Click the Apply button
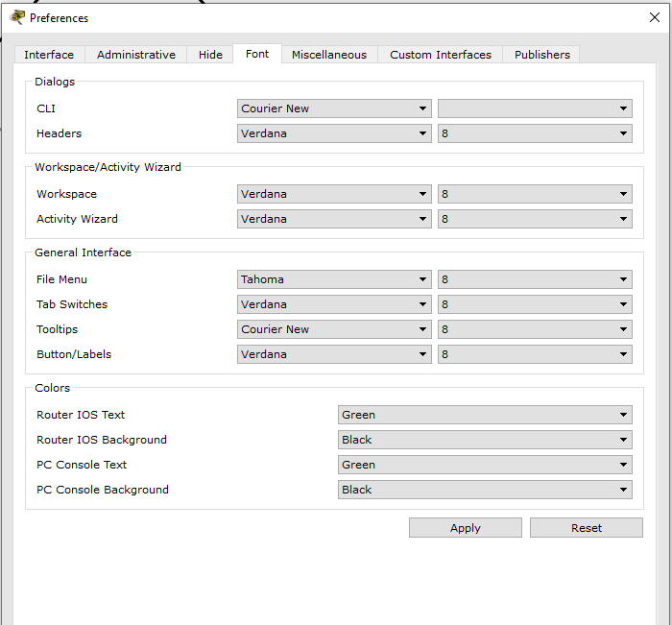 (466, 528)
